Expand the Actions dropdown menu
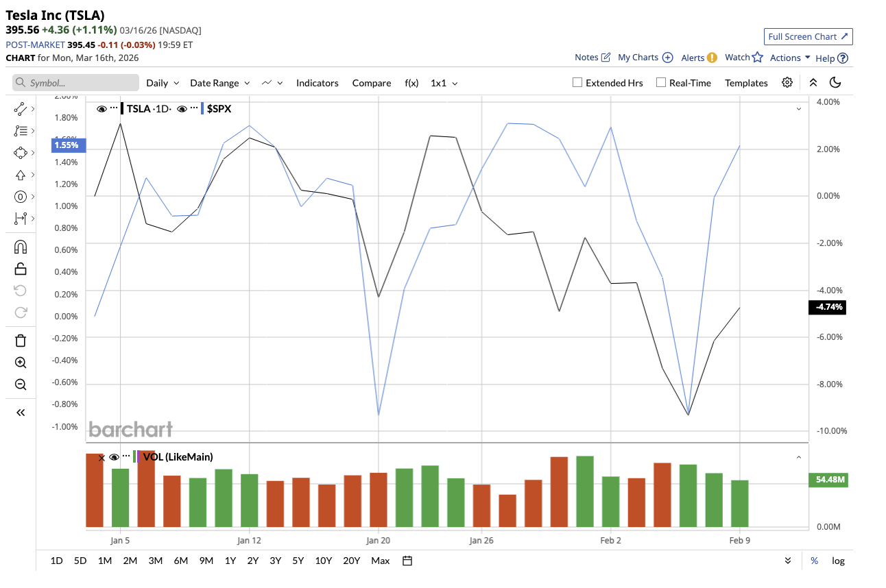This screenshot has width=886, height=588. coord(790,58)
